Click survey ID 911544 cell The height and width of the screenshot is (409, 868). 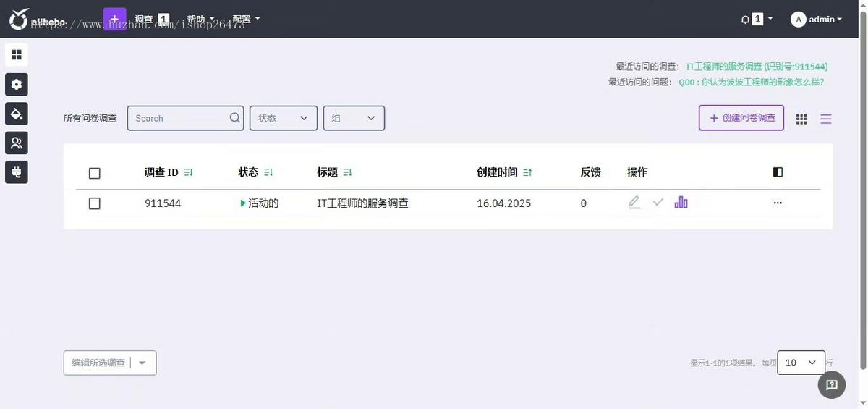coord(163,203)
